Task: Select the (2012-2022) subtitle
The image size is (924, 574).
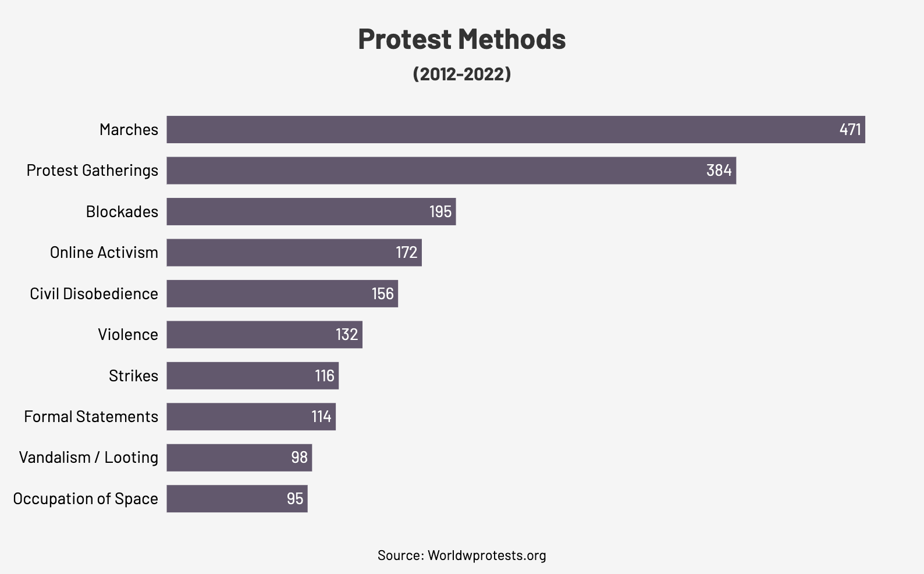Action: point(461,74)
